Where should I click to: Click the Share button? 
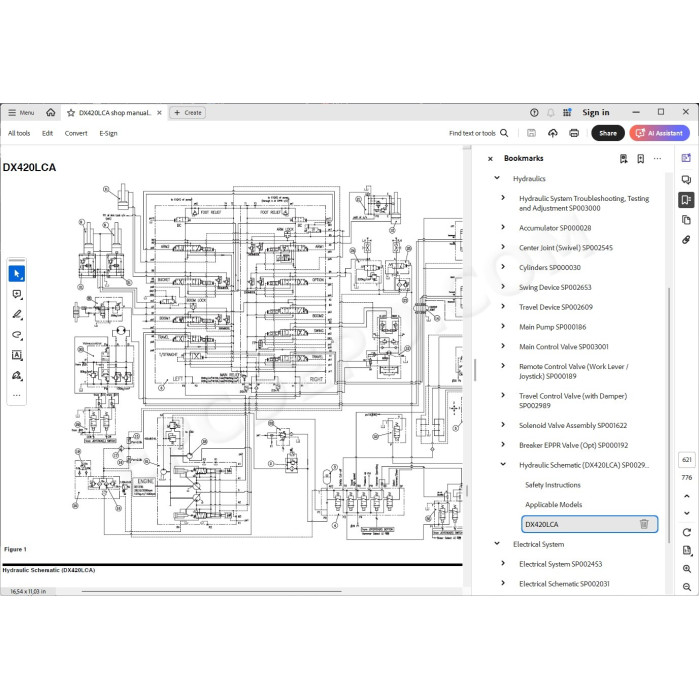(x=608, y=133)
